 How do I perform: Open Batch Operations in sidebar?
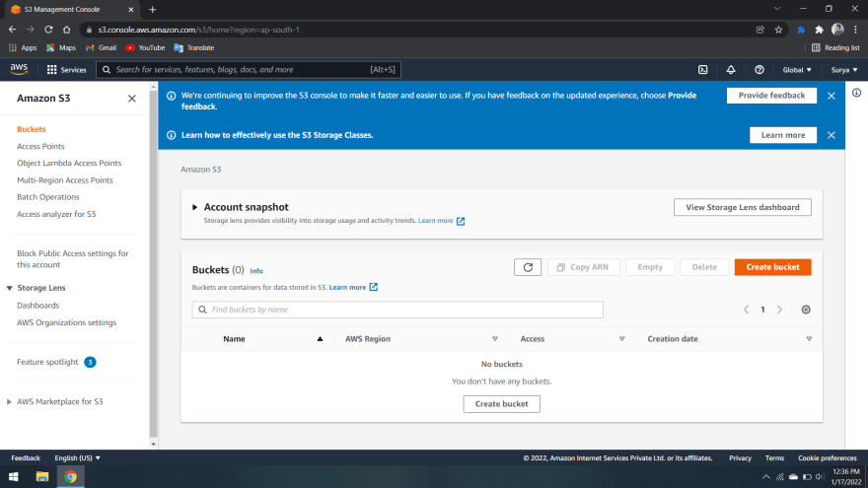48,197
